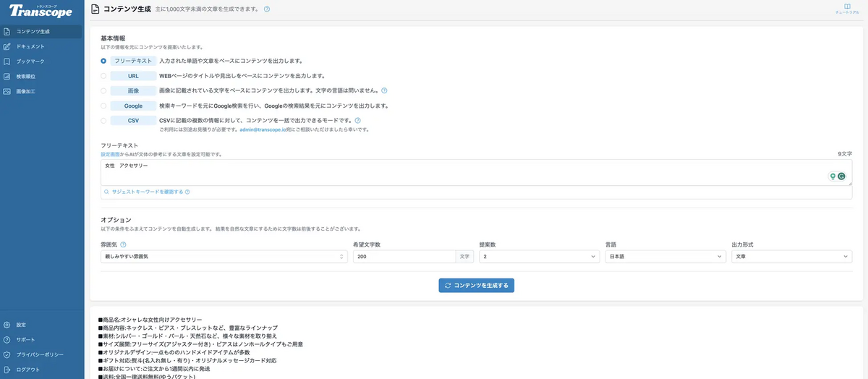The width and height of the screenshot is (868, 379).
Task: Click the サジェストキーワードを確認する link
Action: pos(147,192)
